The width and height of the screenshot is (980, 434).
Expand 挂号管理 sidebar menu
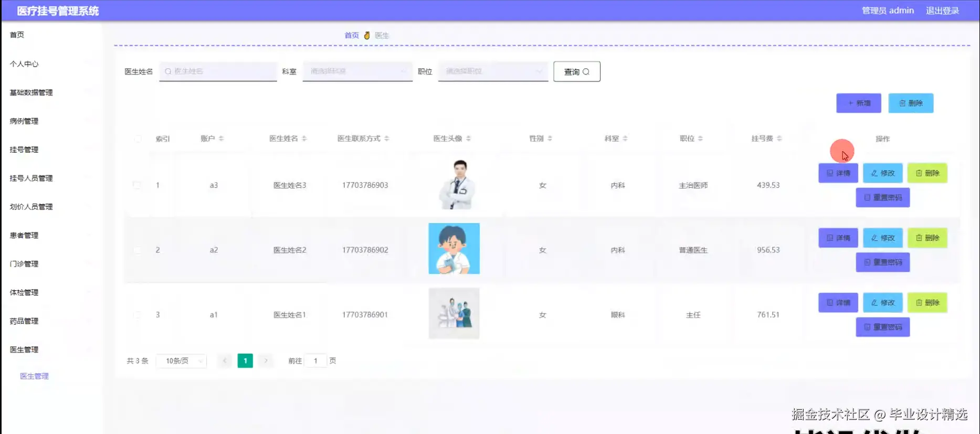[50, 150]
